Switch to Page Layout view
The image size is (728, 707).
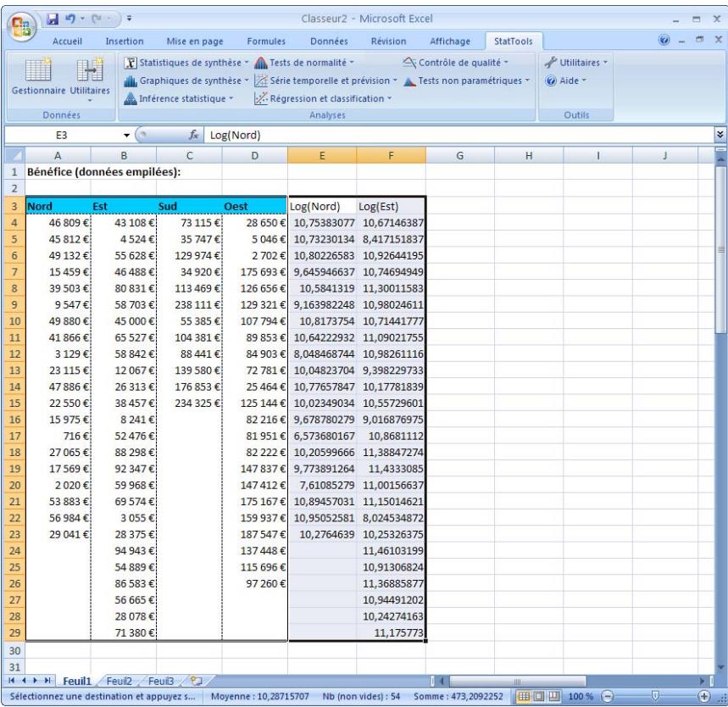[x=538, y=694]
